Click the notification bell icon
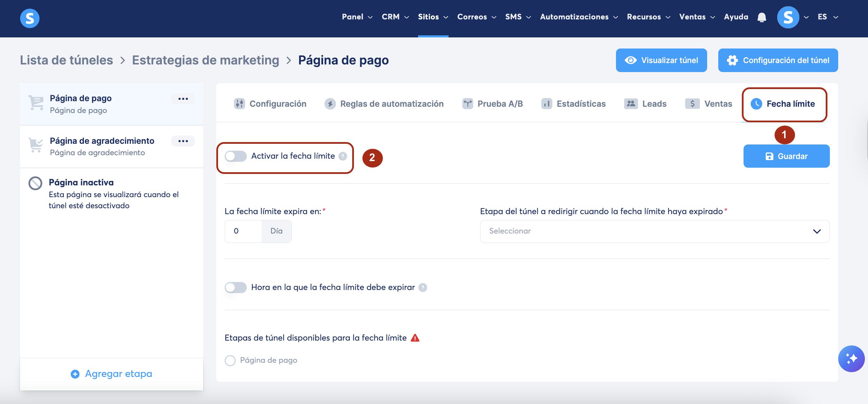 point(762,17)
